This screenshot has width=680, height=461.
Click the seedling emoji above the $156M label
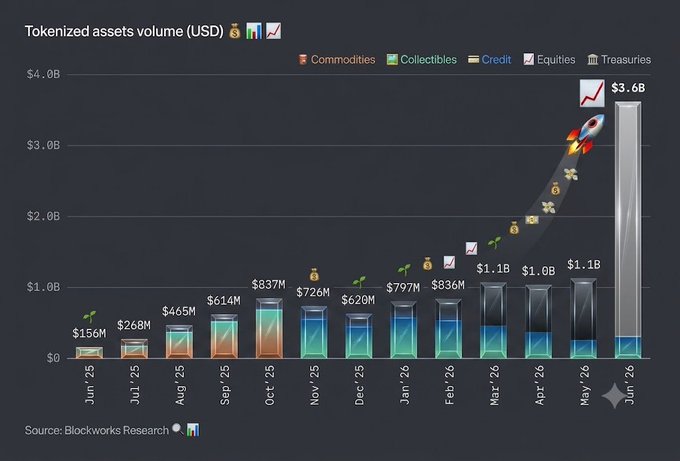tap(89, 317)
